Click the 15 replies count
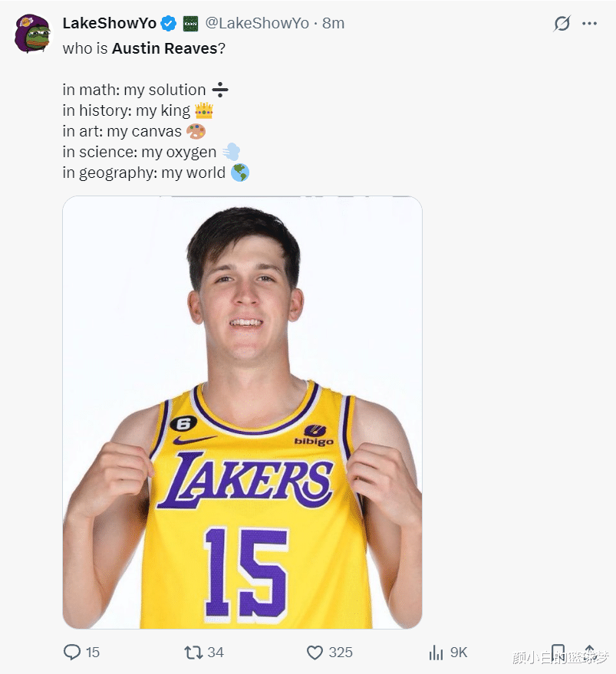The width and height of the screenshot is (616, 674). click(x=93, y=652)
